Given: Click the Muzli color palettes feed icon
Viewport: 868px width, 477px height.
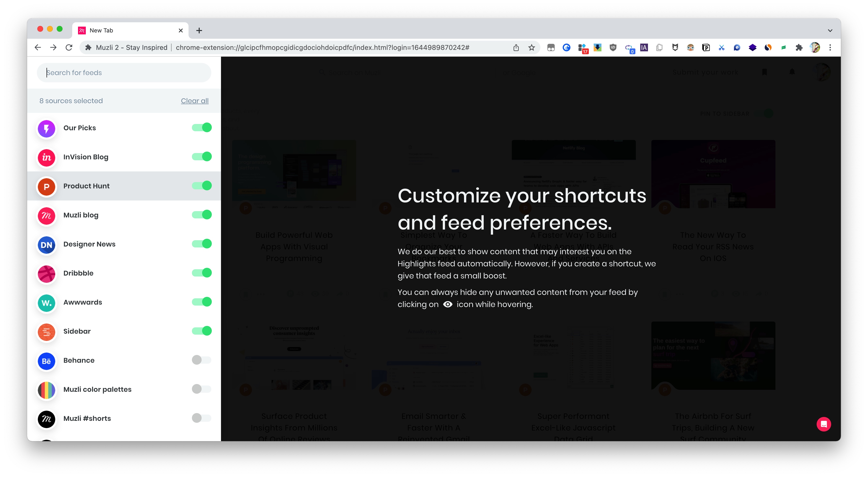Looking at the screenshot, I should [x=47, y=389].
